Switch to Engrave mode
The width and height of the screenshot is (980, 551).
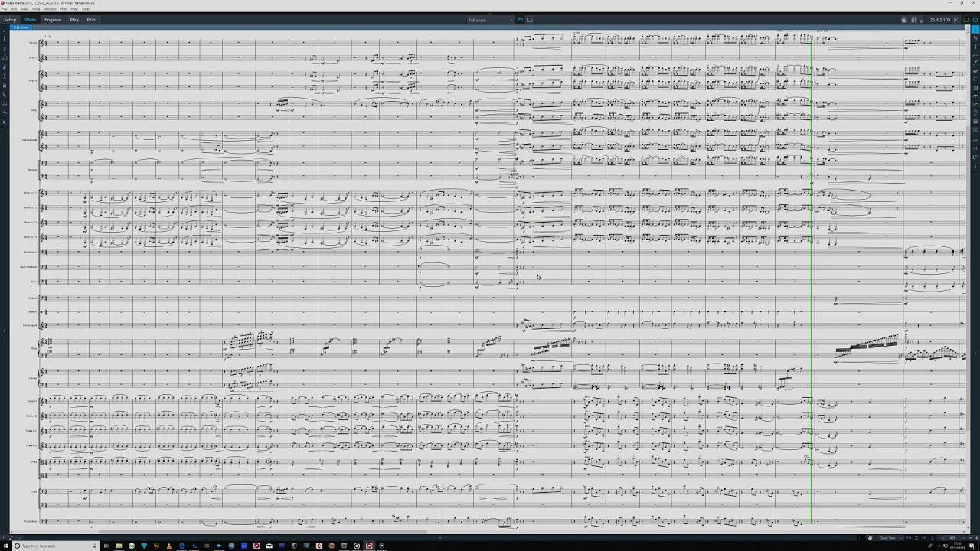(x=53, y=20)
